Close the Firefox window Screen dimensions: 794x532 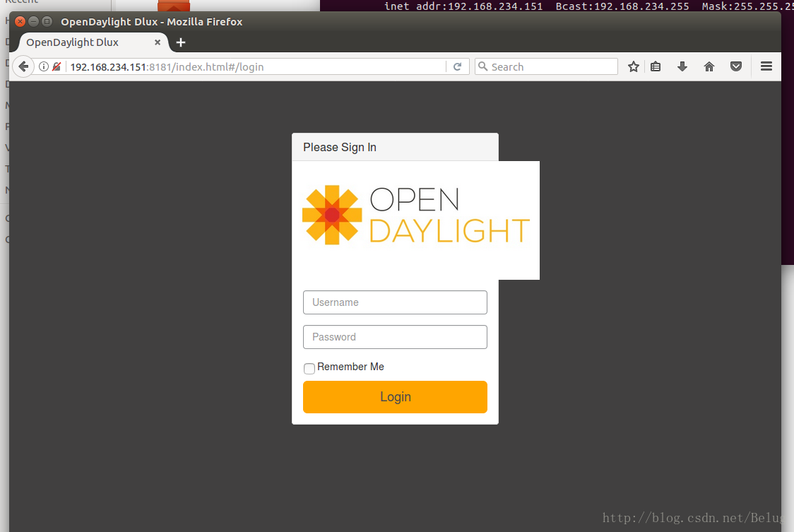click(20, 21)
